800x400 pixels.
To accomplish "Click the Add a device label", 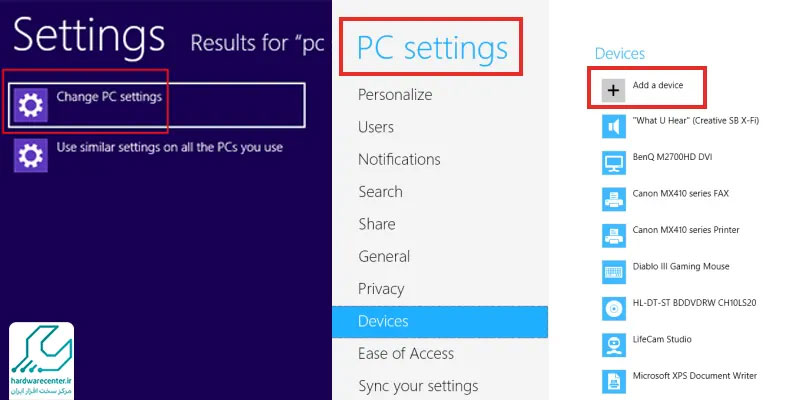I will pos(658,85).
